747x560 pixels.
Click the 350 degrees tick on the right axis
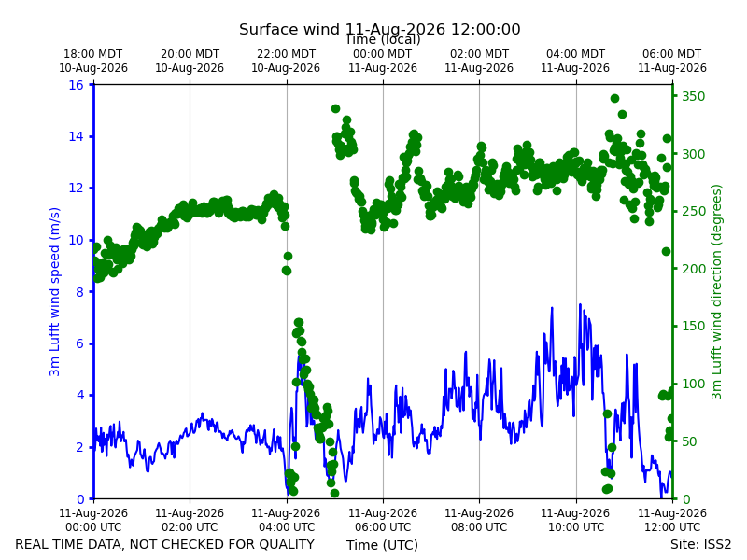[x=693, y=96]
